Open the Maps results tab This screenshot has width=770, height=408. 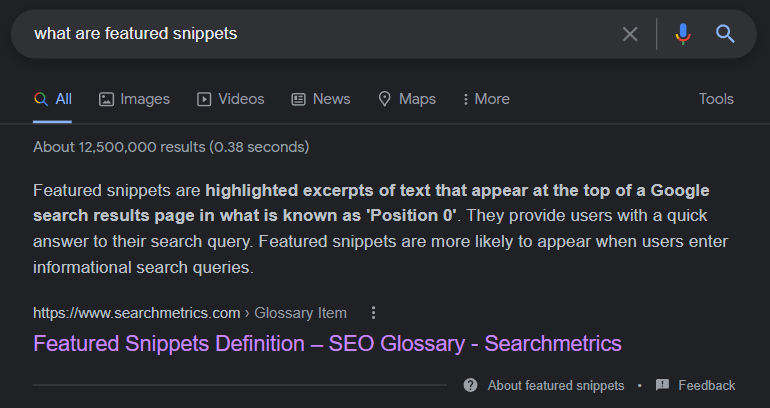(x=406, y=99)
